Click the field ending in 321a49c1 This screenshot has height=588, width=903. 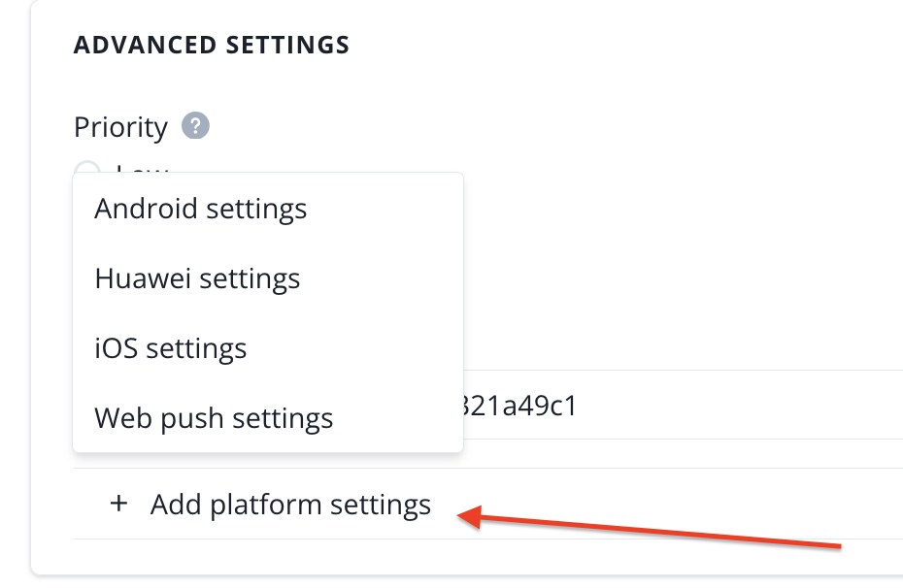tap(680, 405)
